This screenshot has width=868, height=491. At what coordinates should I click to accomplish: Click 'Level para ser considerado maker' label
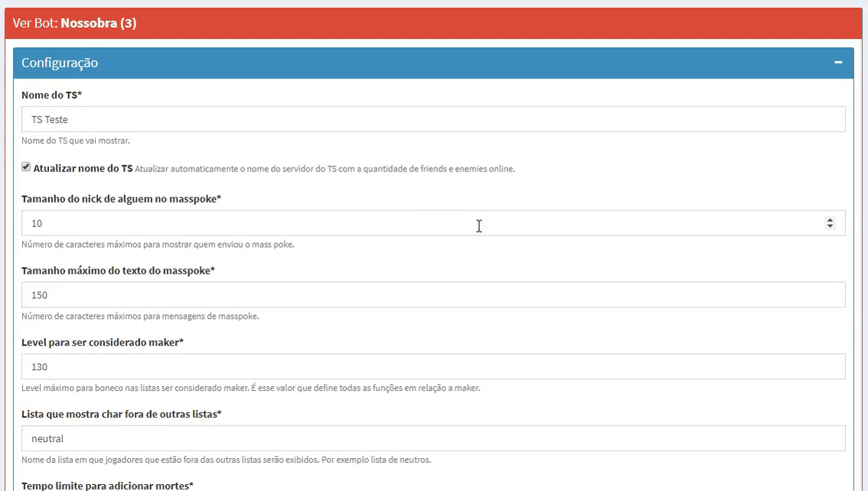click(x=103, y=343)
